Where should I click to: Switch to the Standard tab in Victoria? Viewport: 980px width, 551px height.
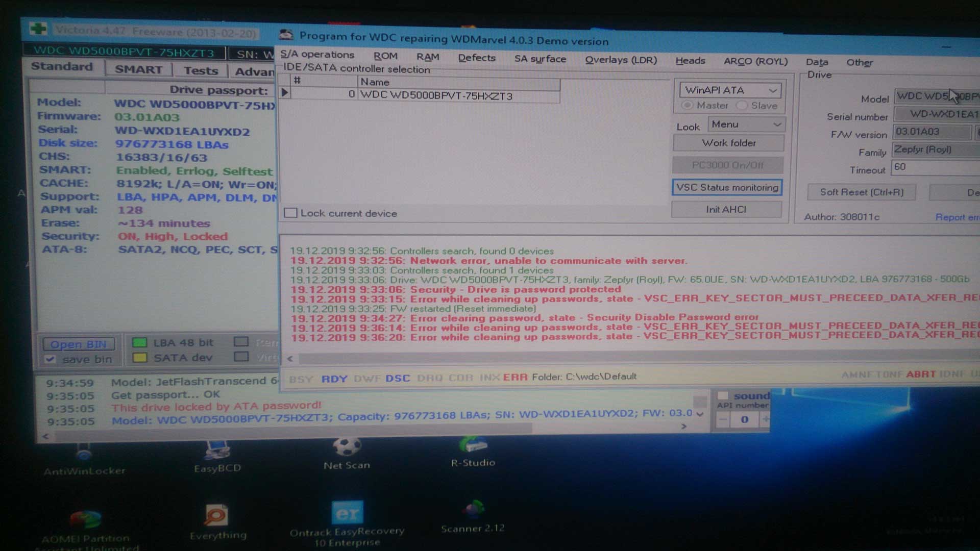point(62,66)
